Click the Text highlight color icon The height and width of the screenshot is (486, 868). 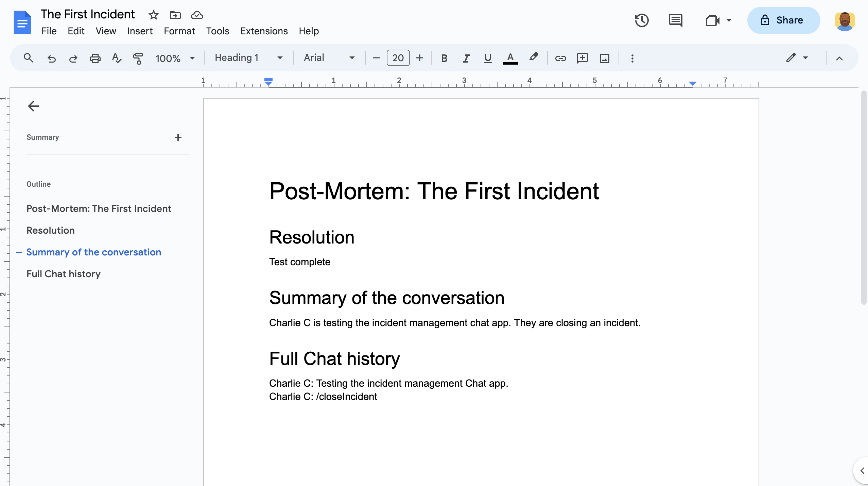coord(534,58)
